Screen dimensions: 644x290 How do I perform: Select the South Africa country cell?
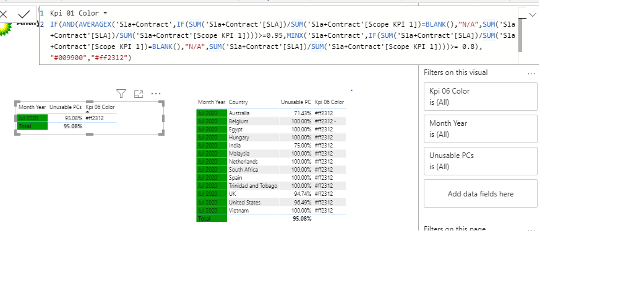tap(243, 169)
